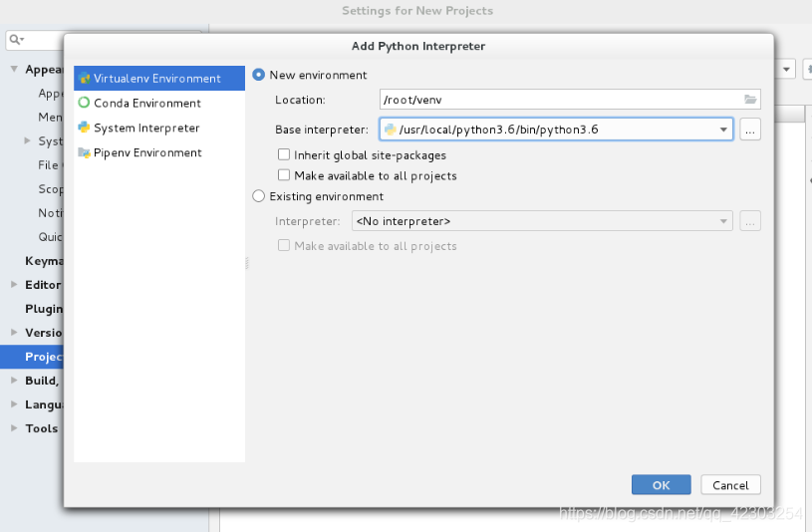Click the Conda green circle icon

[84, 103]
